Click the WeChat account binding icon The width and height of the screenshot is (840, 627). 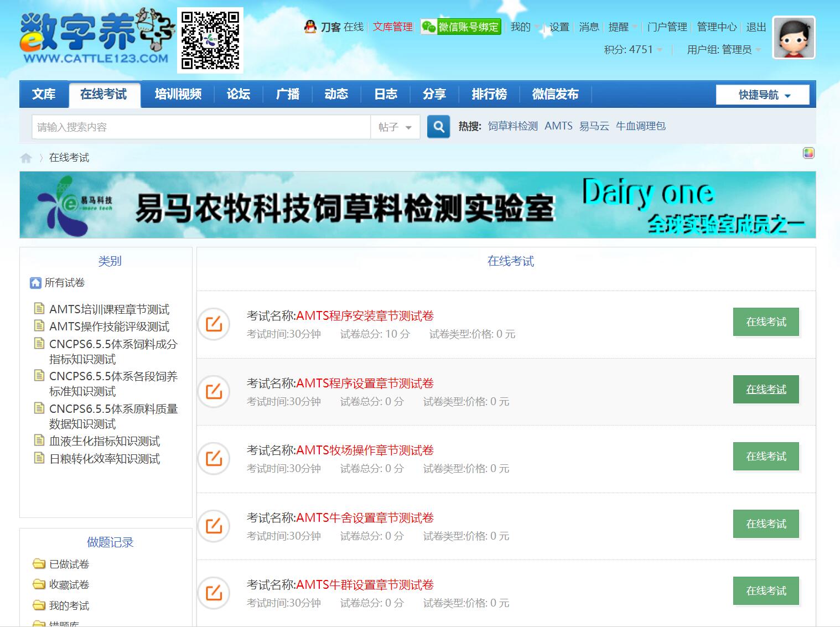461,27
